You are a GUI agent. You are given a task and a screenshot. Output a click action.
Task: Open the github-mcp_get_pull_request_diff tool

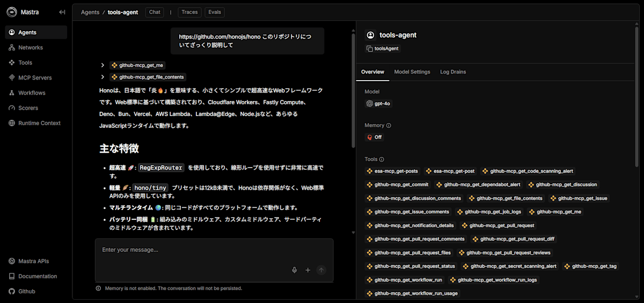click(514, 239)
